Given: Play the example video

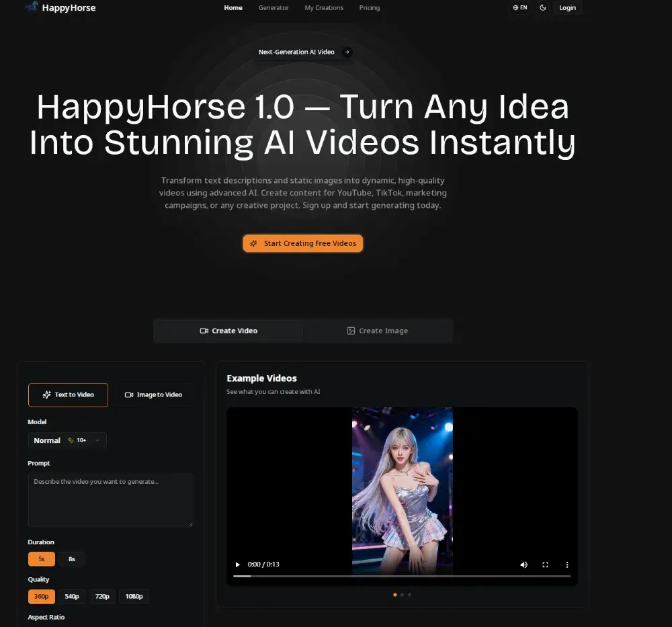Looking at the screenshot, I should 237,565.
